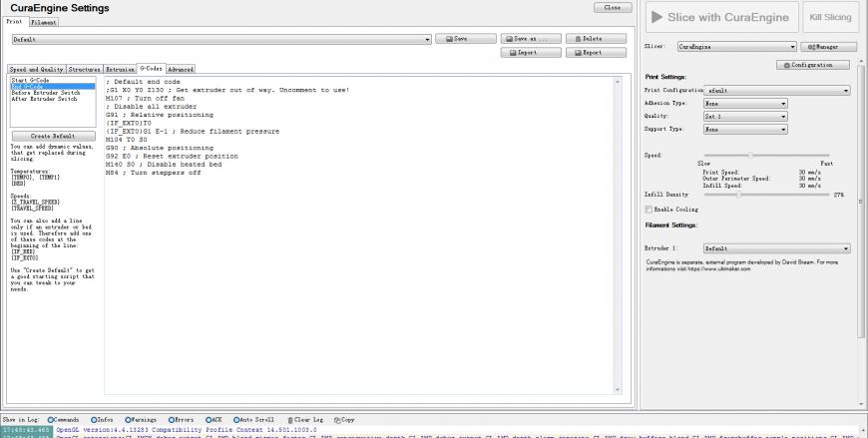Viewport: 868px width, 438px height.
Task: Start slicing with the Slice with CuraEngine button
Action: [722, 17]
